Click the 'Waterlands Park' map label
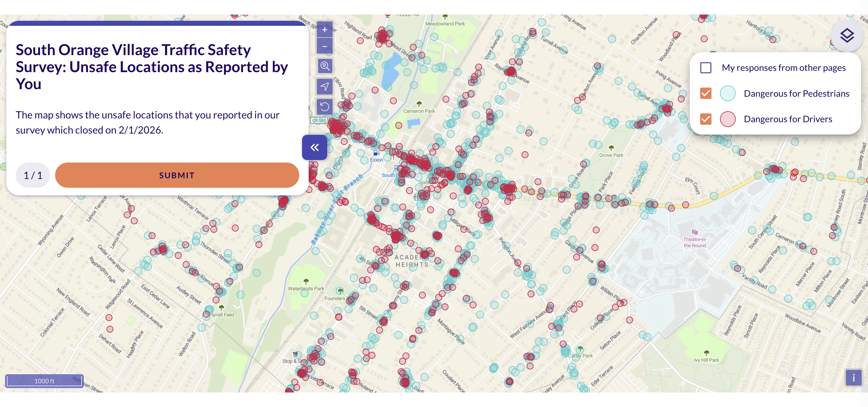 (306, 289)
